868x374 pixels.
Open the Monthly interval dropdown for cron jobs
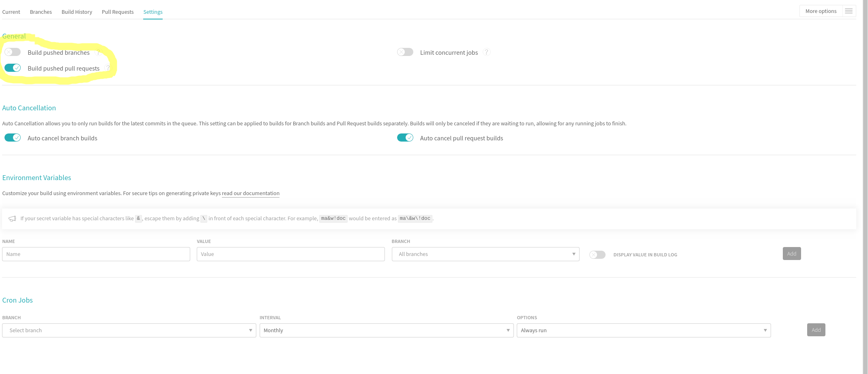click(386, 330)
